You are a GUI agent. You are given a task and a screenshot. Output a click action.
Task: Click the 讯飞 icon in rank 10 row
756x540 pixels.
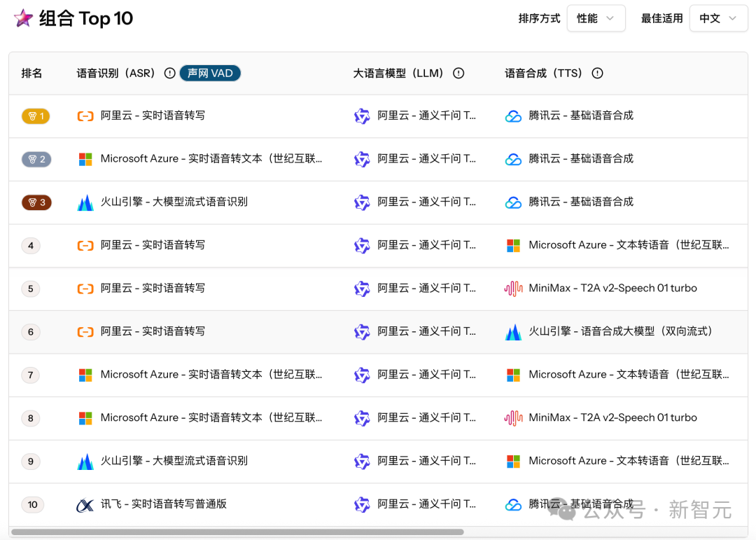pos(85,504)
